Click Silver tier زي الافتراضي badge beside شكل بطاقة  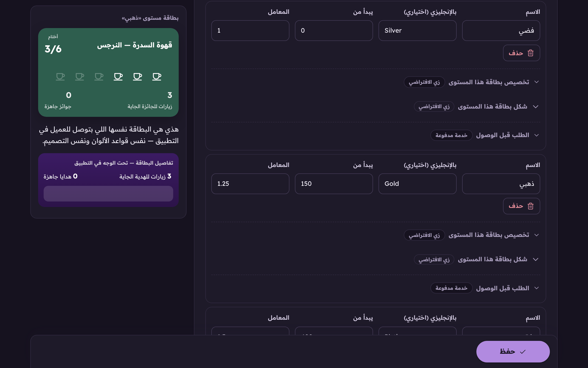coord(434,106)
